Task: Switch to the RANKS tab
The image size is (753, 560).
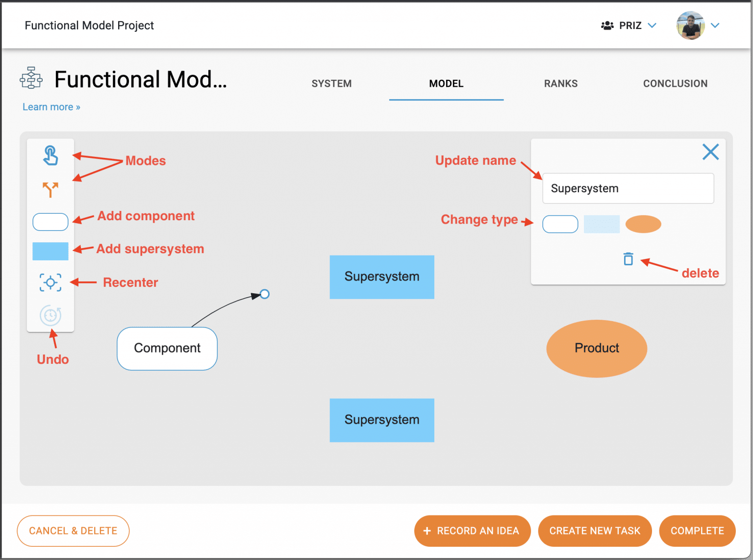Action: [560, 83]
